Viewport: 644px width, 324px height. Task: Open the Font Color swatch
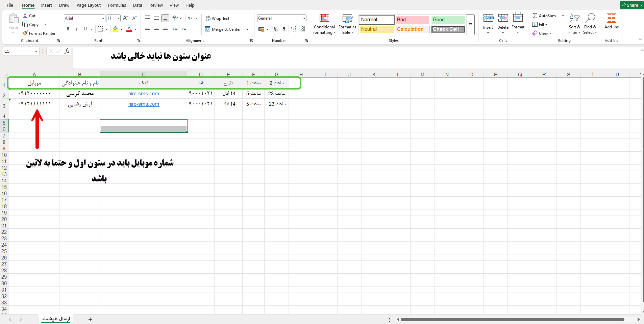(129, 29)
